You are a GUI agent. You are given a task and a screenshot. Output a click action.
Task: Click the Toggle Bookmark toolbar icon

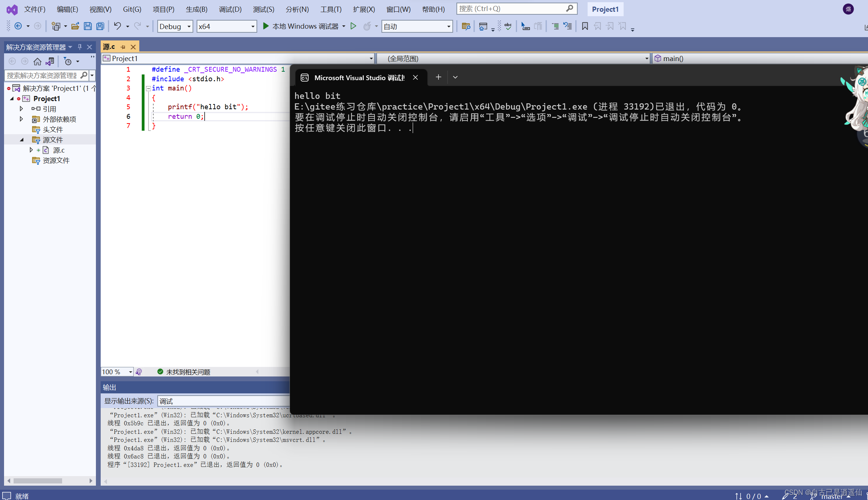coord(585,26)
